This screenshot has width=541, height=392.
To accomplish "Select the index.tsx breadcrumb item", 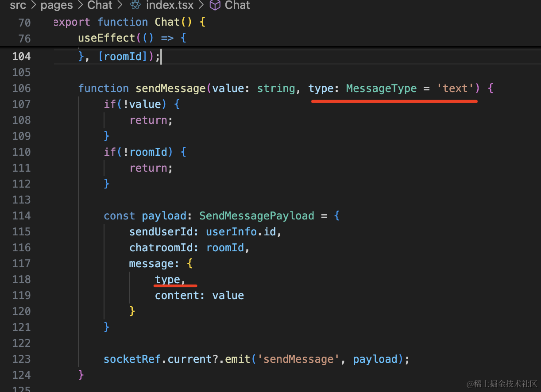I will tap(170, 5).
